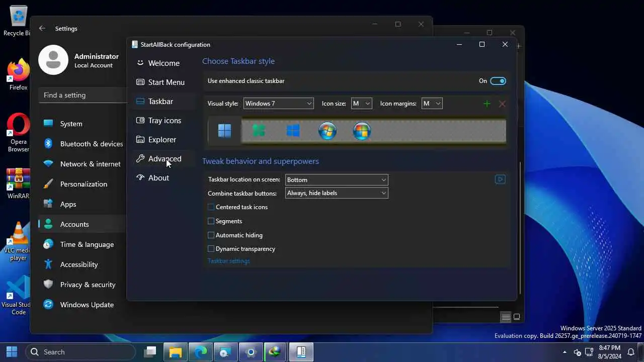Image resolution: width=644 pixels, height=362 pixels.
Task: Open the video preview icon beside taskbar location
Action: tap(500, 179)
